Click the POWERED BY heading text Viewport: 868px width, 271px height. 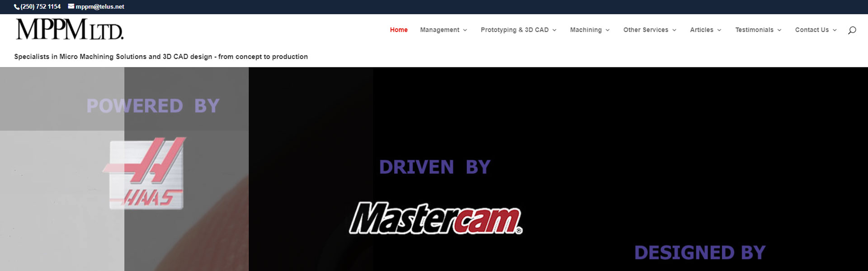pos(153,106)
